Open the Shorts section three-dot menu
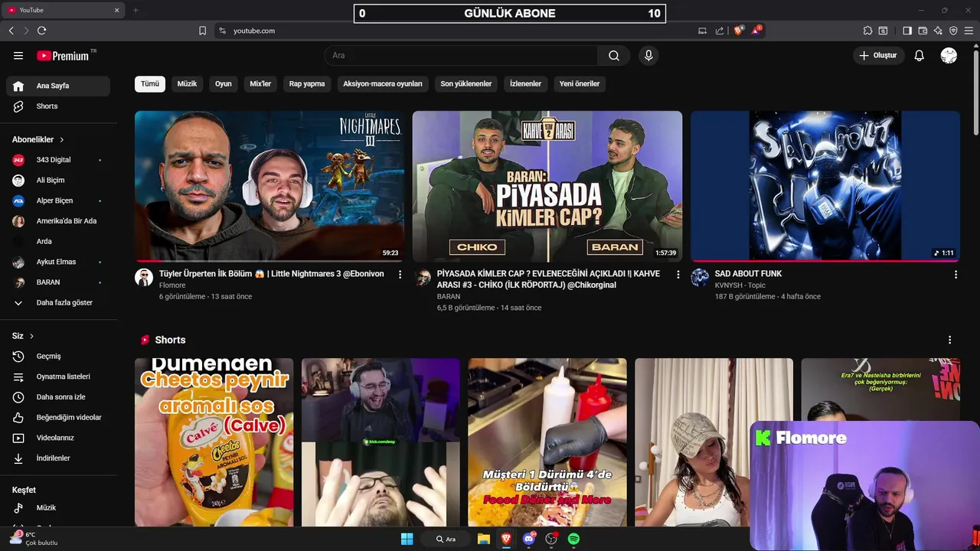 coord(949,340)
